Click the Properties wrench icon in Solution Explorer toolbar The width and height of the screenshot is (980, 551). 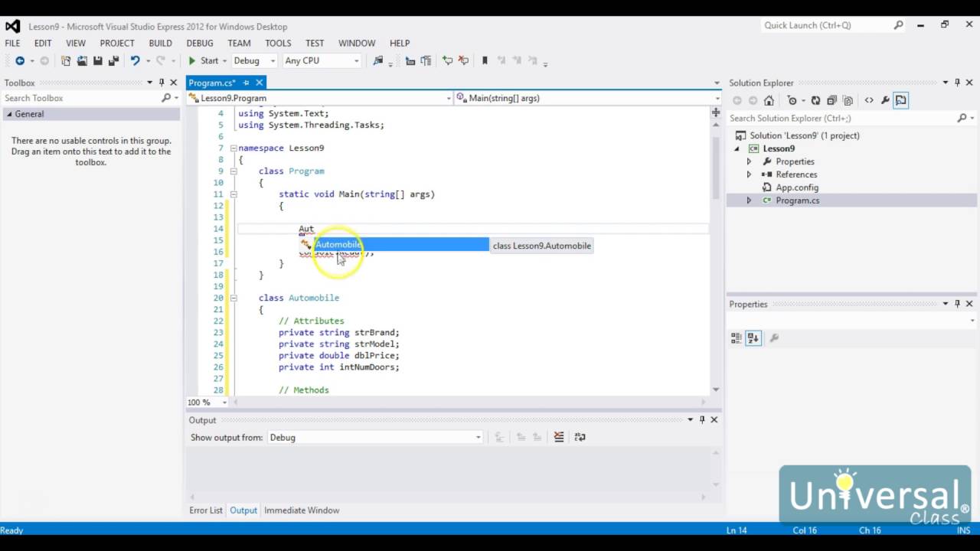click(x=885, y=100)
